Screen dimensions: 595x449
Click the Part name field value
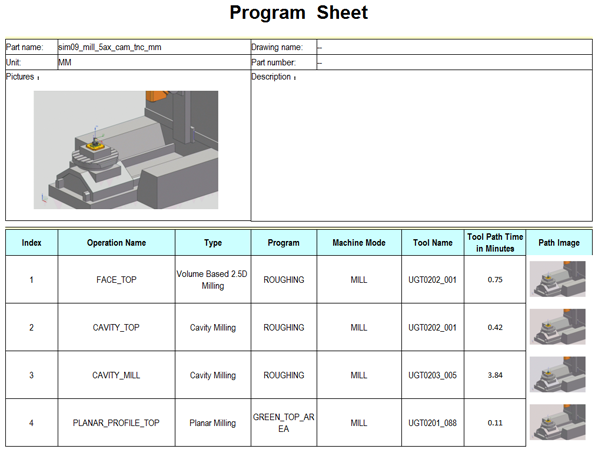click(154, 47)
